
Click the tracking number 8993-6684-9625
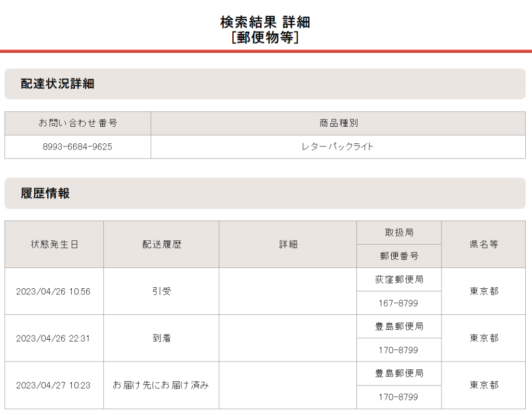pos(77,147)
